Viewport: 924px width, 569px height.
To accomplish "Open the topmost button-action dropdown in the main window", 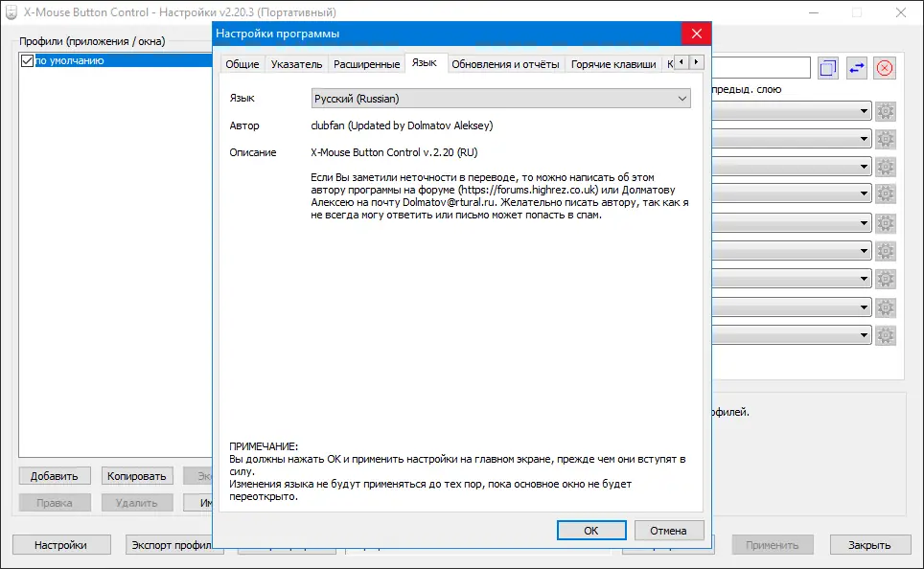I will pyautogui.click(x=792, y=111).
